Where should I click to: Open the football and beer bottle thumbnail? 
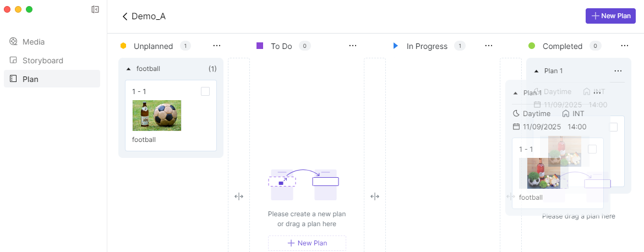tap(157, 116)
